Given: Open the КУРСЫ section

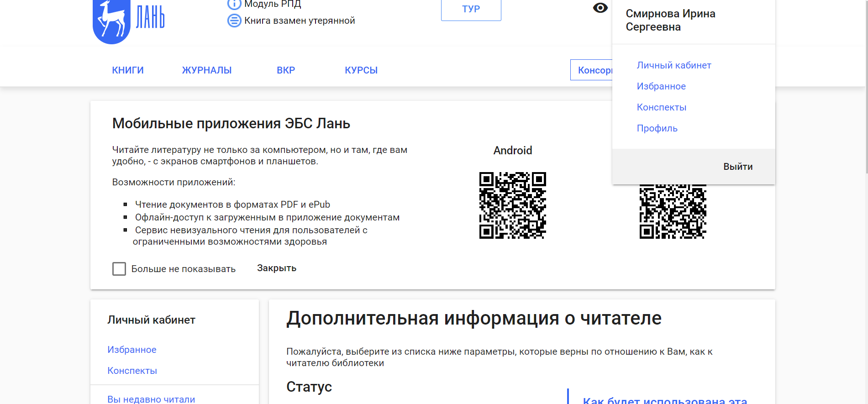Looking at the screenshot, I should (361, 70).
